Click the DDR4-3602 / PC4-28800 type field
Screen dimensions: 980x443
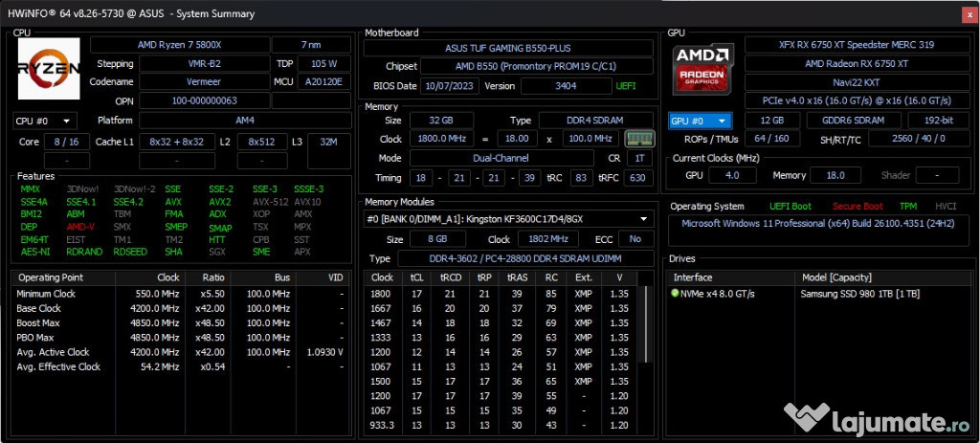click(525, 258)
